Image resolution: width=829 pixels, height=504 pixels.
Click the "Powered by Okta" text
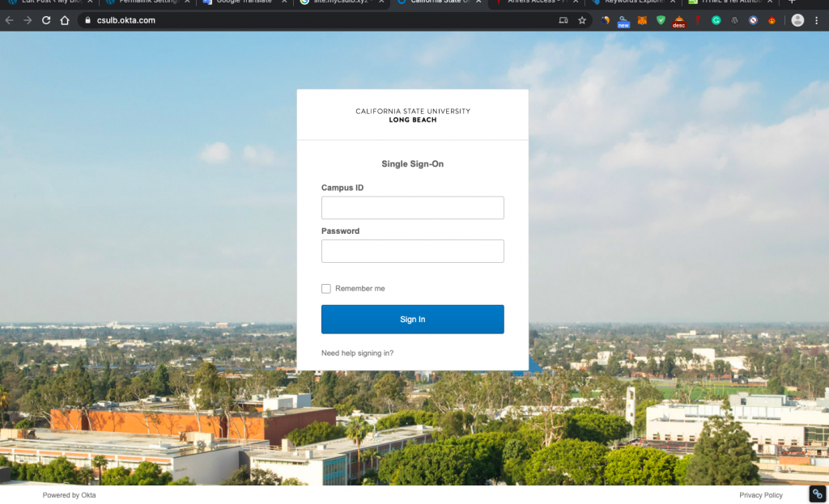point(70,495)
